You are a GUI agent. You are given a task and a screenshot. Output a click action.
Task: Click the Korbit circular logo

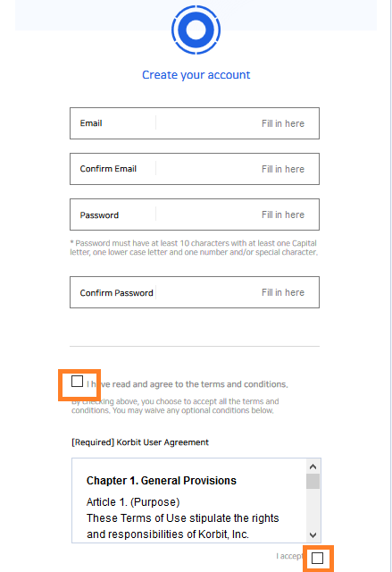(x=196, y=29)
